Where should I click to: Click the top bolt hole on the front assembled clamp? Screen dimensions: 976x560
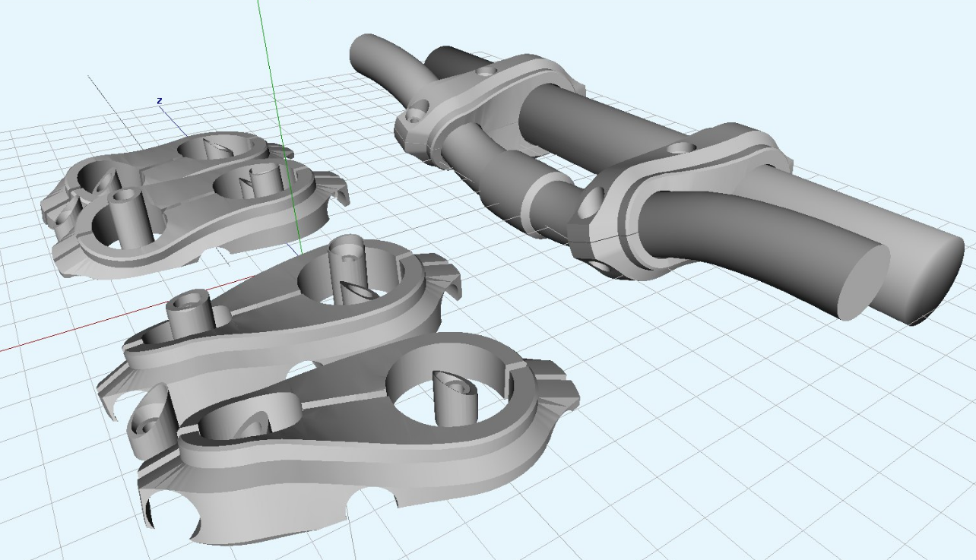click(x=682, y=147)
